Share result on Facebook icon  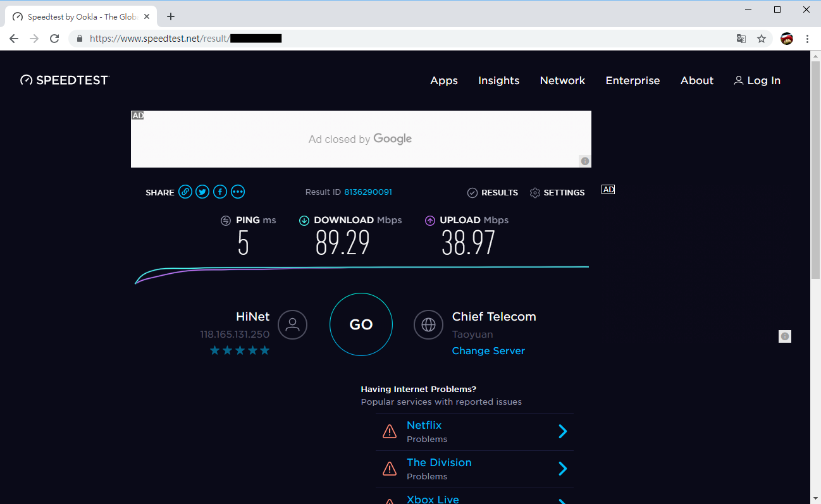tap(220, 192)
